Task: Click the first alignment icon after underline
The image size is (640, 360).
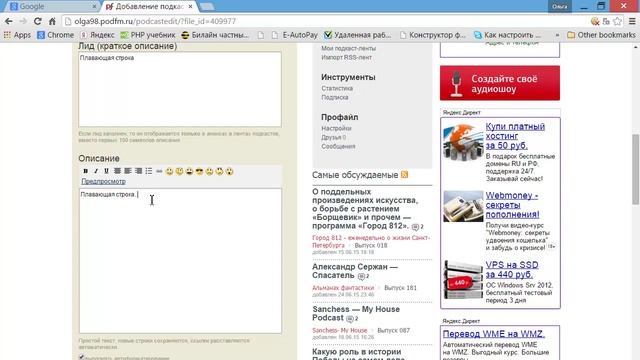Action: pyautogui.click(x=117, y=171)
